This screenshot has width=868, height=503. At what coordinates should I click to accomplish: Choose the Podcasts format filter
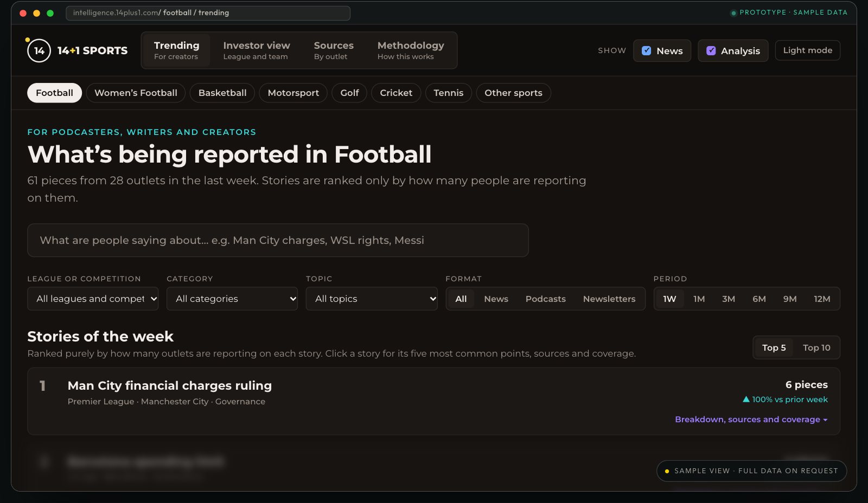tap(545, 299)
